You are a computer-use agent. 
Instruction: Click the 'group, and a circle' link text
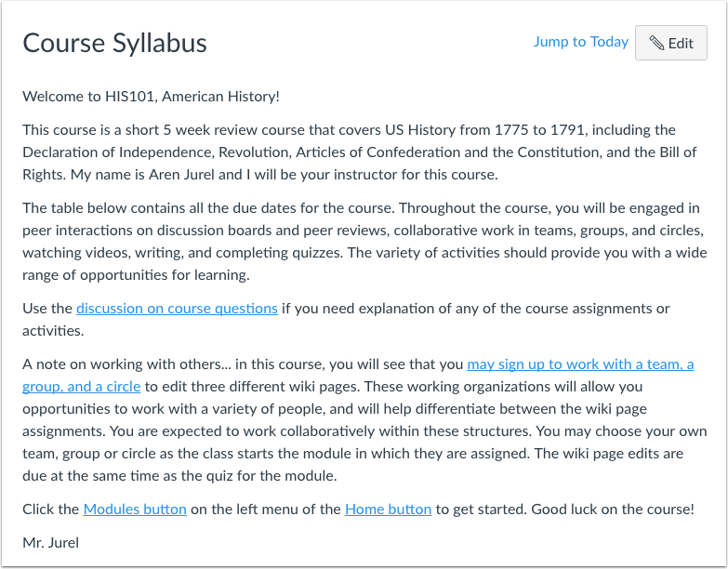coord(81,387)
